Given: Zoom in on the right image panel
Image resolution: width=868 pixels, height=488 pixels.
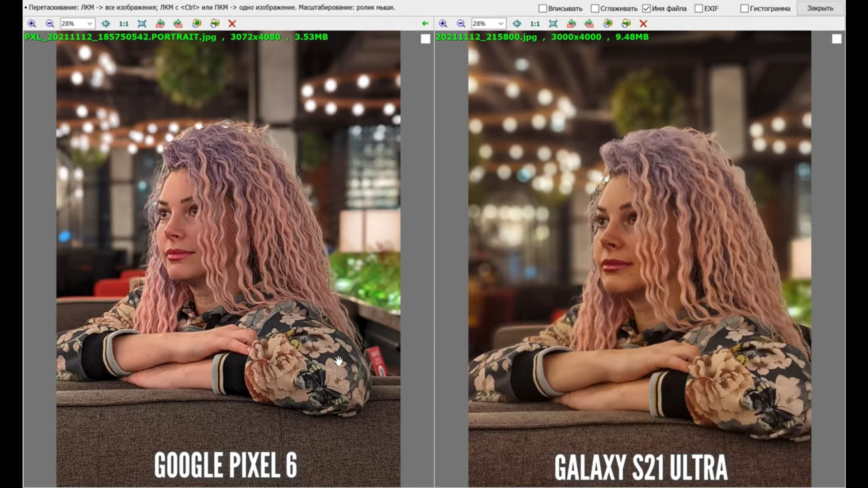Looking at the screenshot, I should pos(443,23).
